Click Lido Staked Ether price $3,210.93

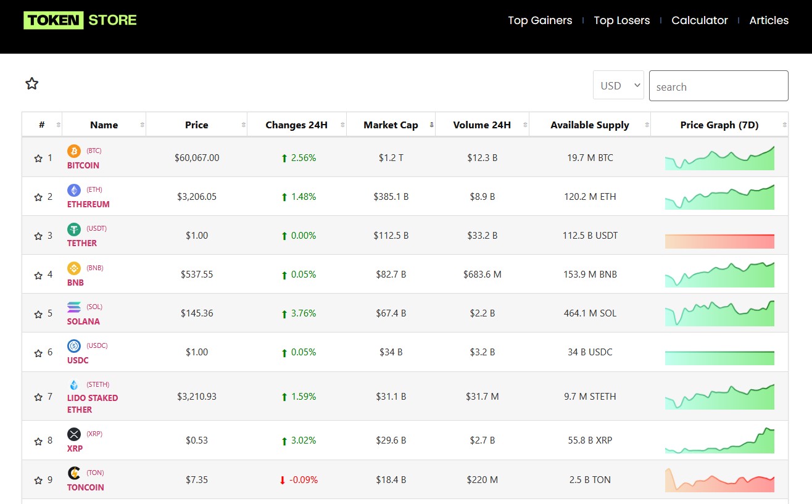pyautogui.click(x=197, y=397)
